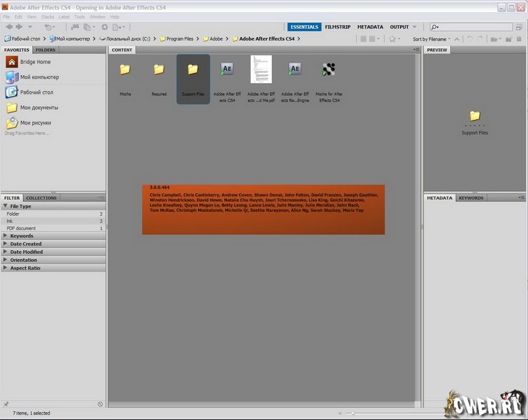Open the Sort by Filename dropdown
This screenshot has height=420, width=528.
(x=431, y=39)
